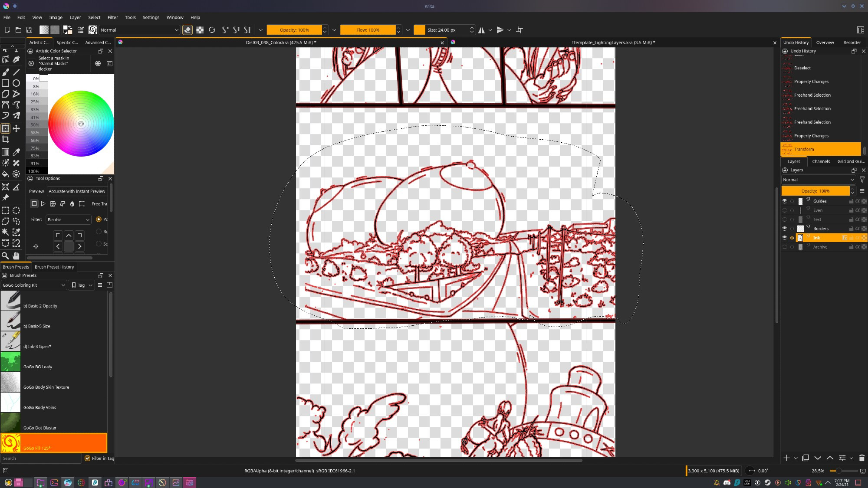868x488 pixels.
Task: Open the layer blend mode dropdown
Action: click(x=818, y=180)
